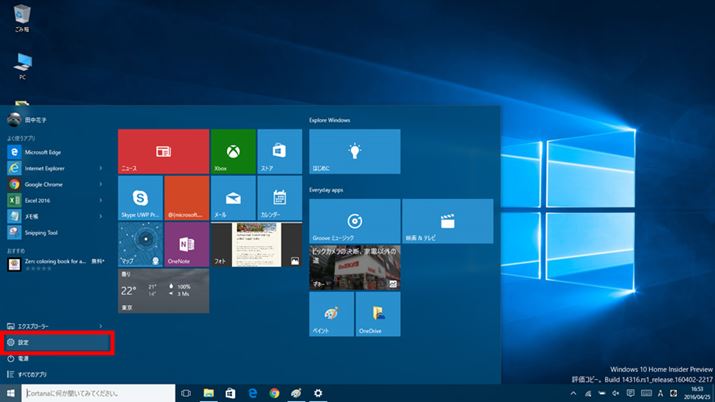Open the カレンダー tile

(x=279, y=197)
